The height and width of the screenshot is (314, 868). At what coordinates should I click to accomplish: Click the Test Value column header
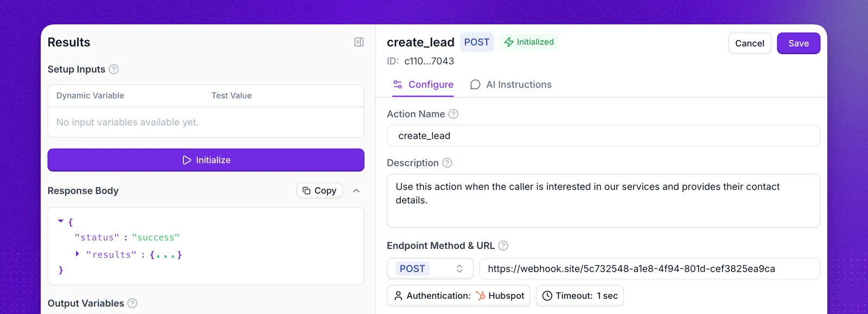[x=232, y=95]
